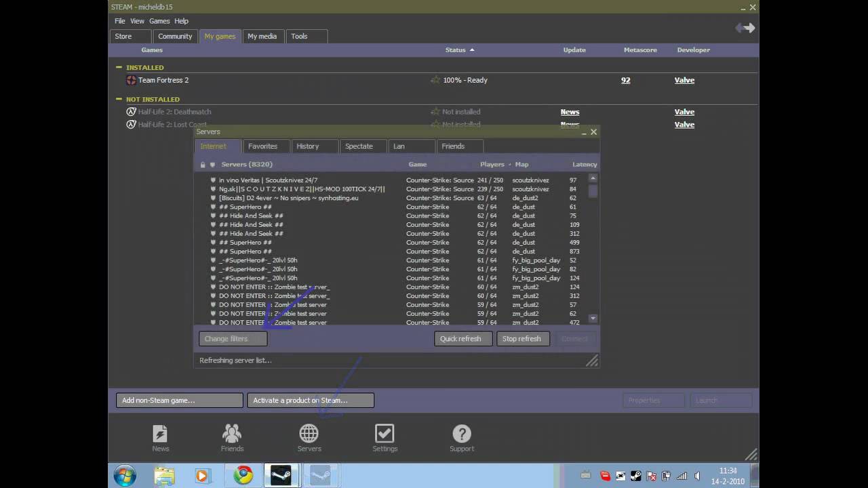Open the Support question mark icon

click(462, 434)
